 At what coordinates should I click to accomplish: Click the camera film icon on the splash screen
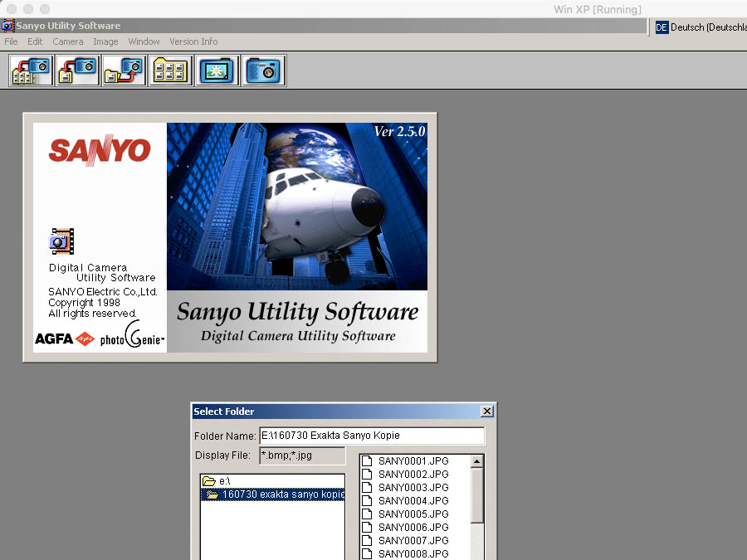[x=62, y=241]
